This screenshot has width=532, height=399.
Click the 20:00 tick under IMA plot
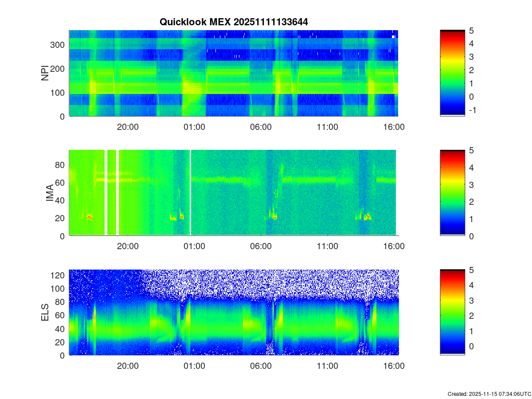[128, 247]
